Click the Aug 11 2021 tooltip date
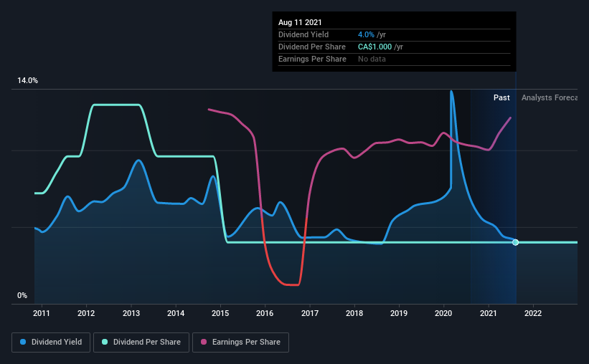Image resolution: width=589 pixels, height=364 pixels. pyautogui.click(x=300, y=22)
